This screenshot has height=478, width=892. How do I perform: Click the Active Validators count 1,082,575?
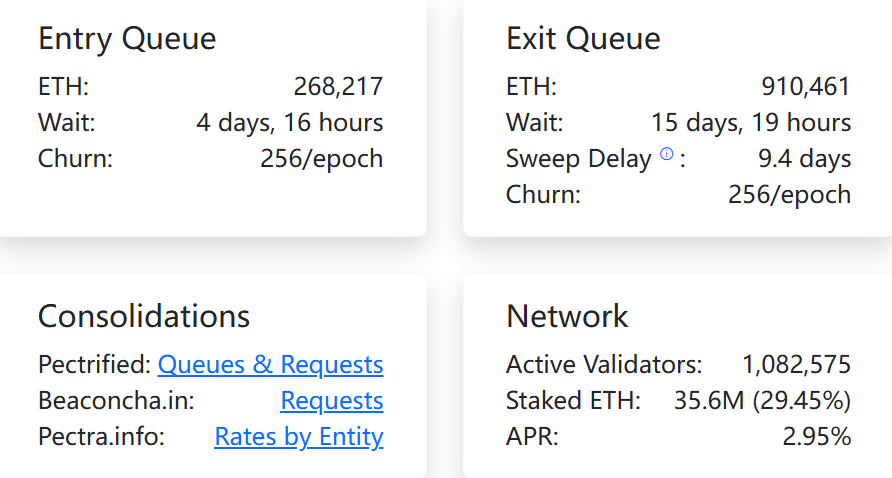tap(796, 365)
